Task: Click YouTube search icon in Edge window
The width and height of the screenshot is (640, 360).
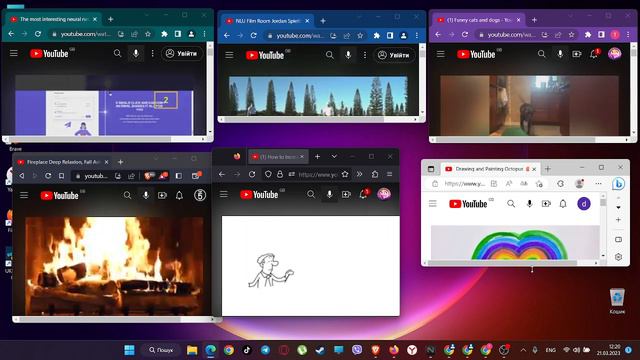Action: coord(511,203)
